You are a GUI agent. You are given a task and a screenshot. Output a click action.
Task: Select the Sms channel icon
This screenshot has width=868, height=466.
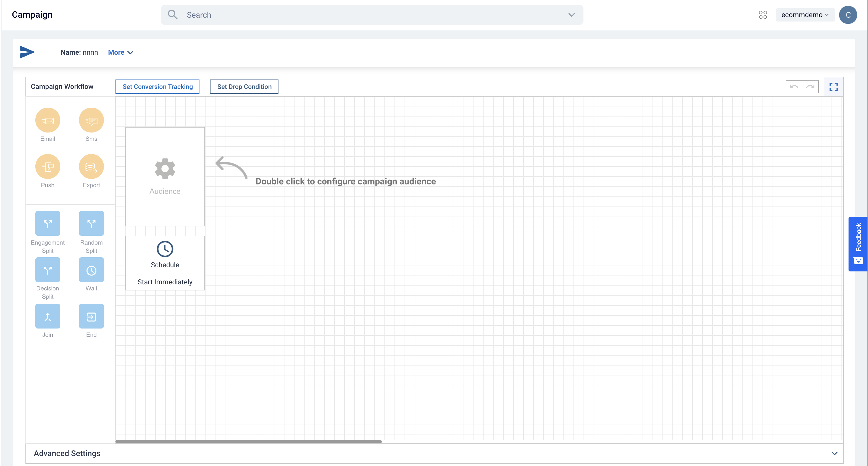pos(91,120)
